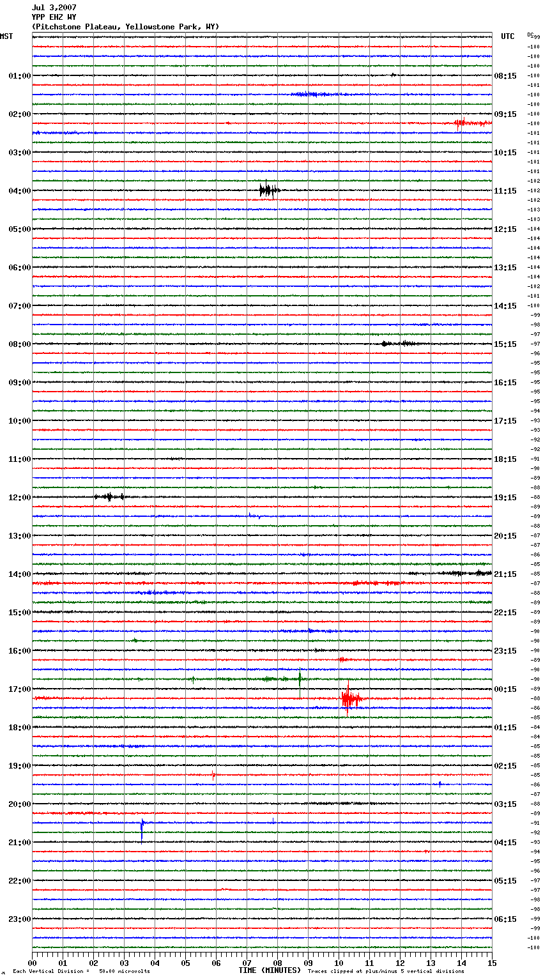The width and height of the screenshot is (543, 980).
Task: Click minute '12' on the bottom time axis
Action: 400,963
